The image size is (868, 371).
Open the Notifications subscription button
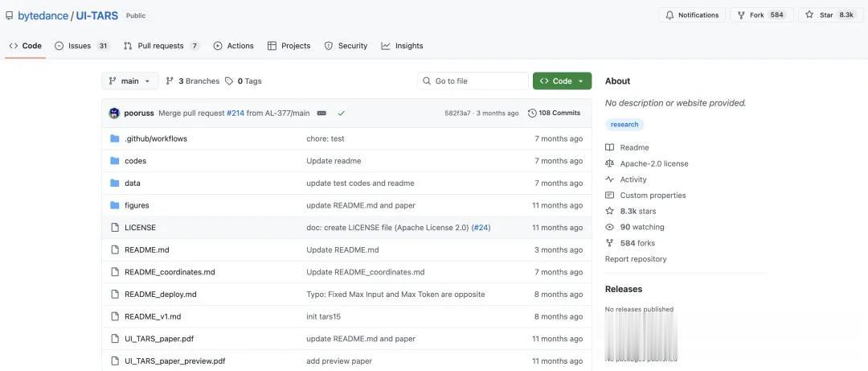691,15
